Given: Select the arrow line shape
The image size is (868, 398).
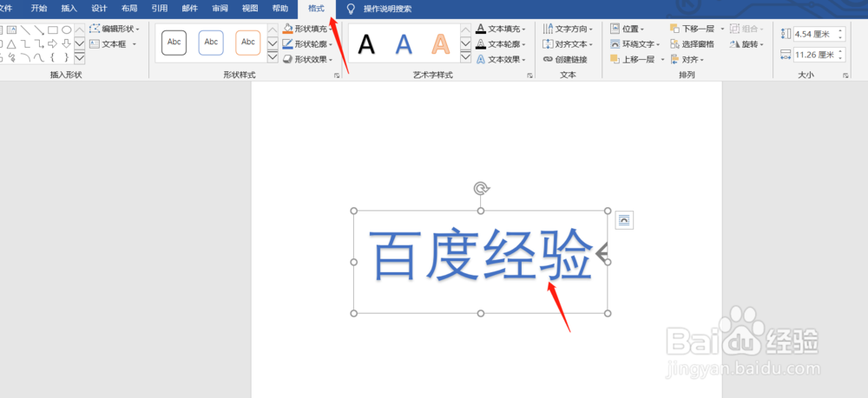Looking at the screenshot, I should click(39, 29).
